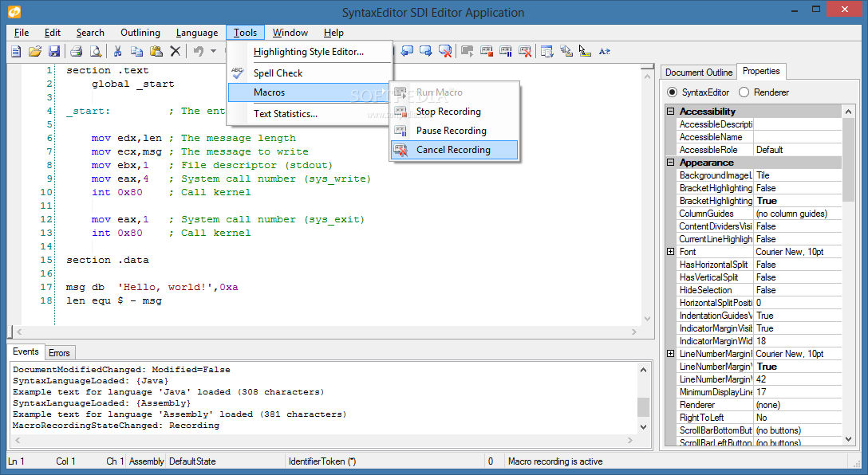Expand the Font property node
Viewport: 868px width, 475px height.
tap(671, 252)
